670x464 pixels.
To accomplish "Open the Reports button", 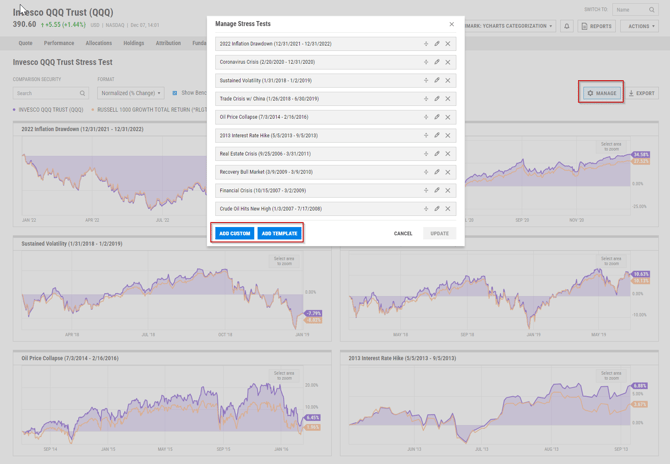I will pos(597,26).
